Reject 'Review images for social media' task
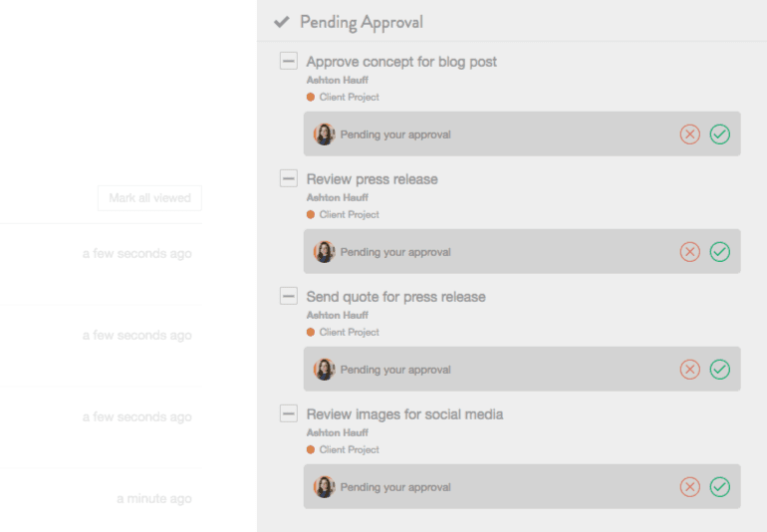This screenshot has width=767, height=532. coord(689,486)
